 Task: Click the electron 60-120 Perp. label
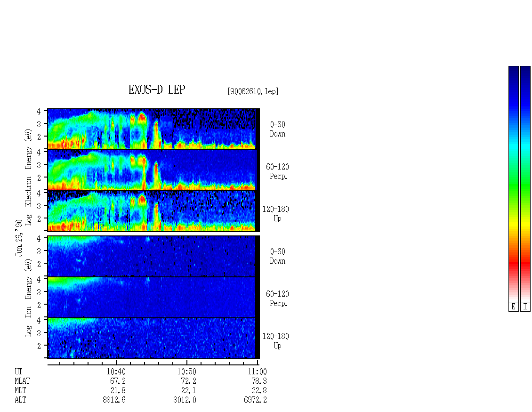[278, 172]
